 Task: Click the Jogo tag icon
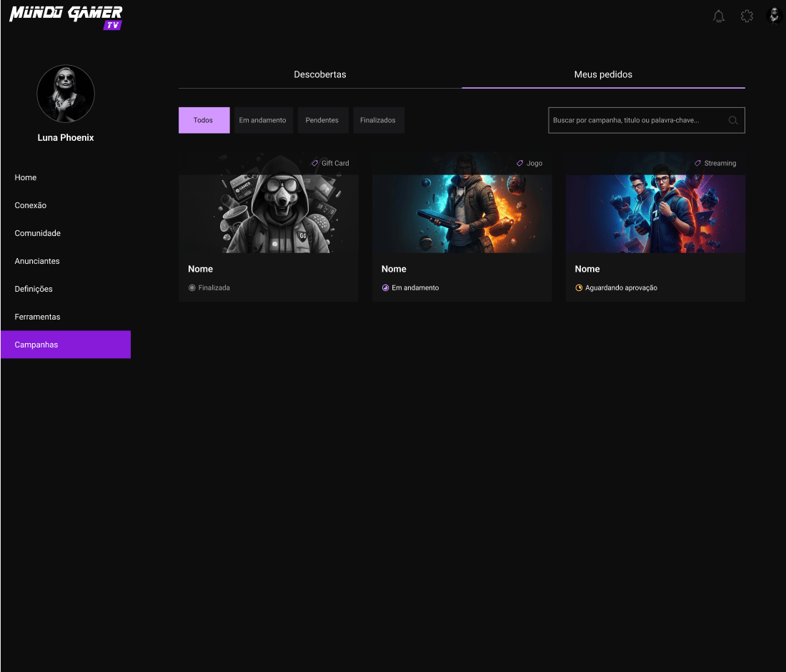coord(520,163)
